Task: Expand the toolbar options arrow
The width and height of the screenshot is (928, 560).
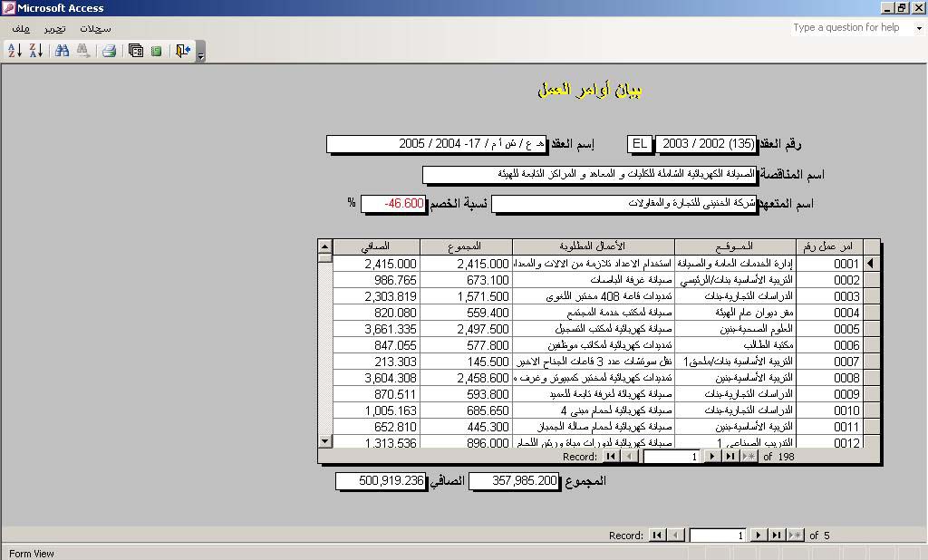Action: [x=201, y=54]
